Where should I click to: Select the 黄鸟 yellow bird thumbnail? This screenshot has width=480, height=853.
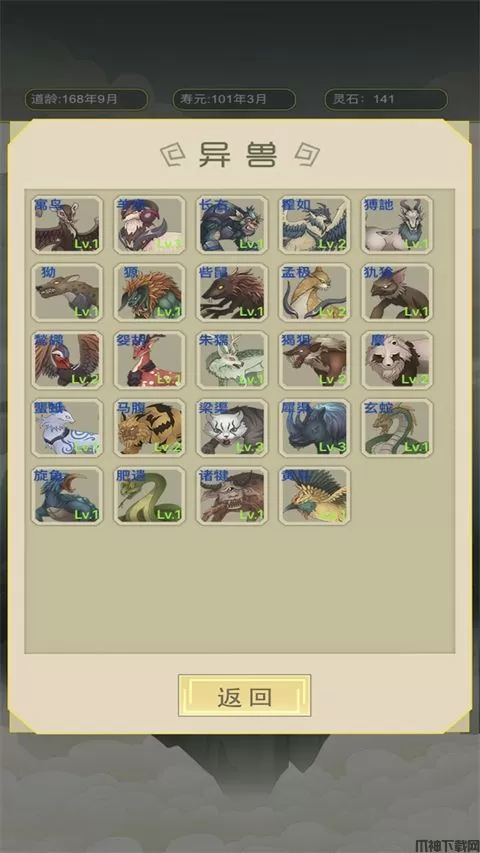tap(315, 496)
